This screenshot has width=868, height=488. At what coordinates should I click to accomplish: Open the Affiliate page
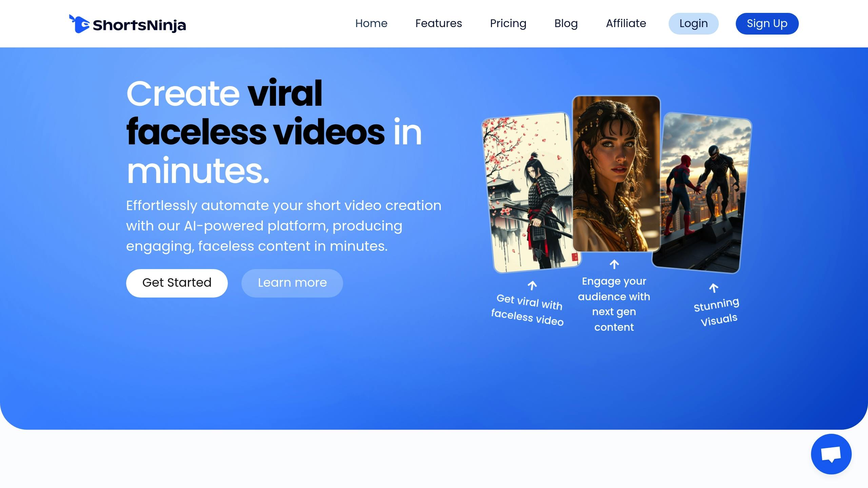(x=626, y=23)
